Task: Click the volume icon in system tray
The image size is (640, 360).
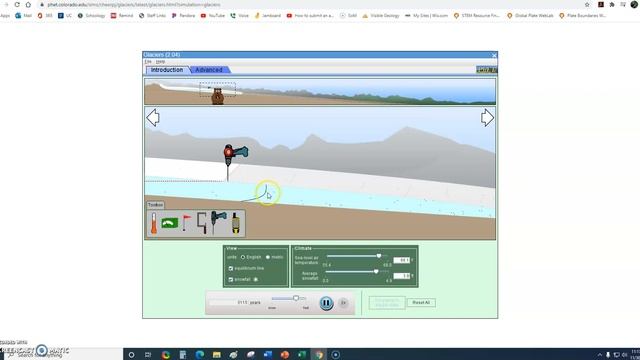Action: coord(624,355)
